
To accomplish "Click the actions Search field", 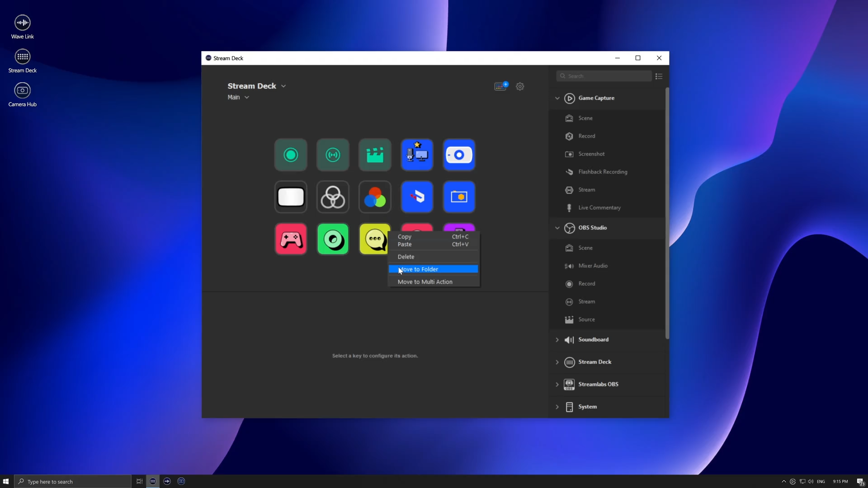I will tap(604, 76).
